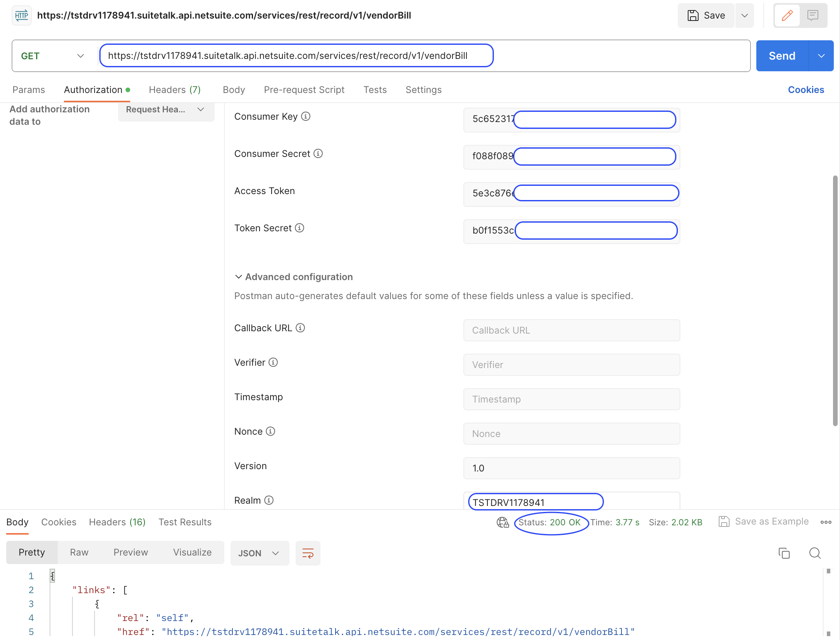Viewport: 840px width, 640px height.
Task: Copy the response body using the copy icon
Action: pyautogui.click(x=784, y=553)
